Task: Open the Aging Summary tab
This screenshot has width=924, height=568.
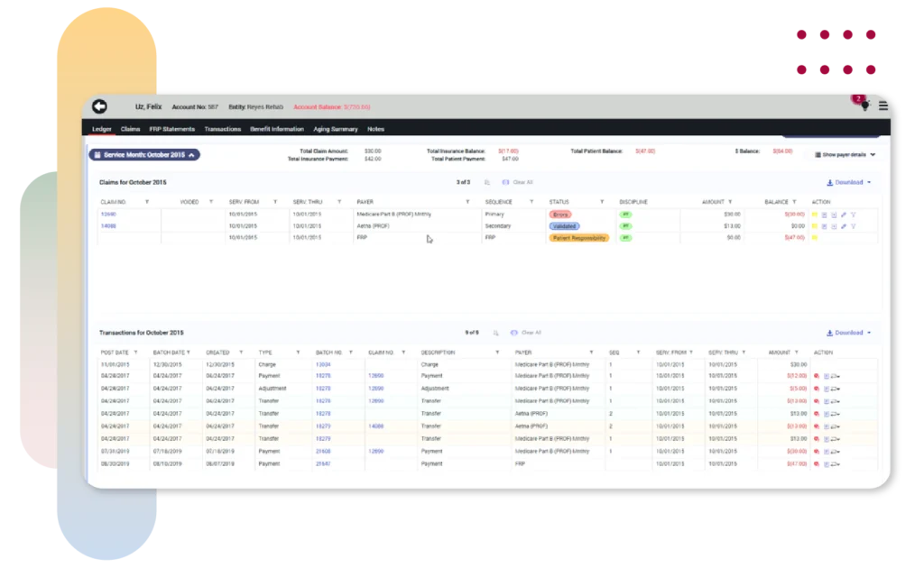Action: click(335, 129)
